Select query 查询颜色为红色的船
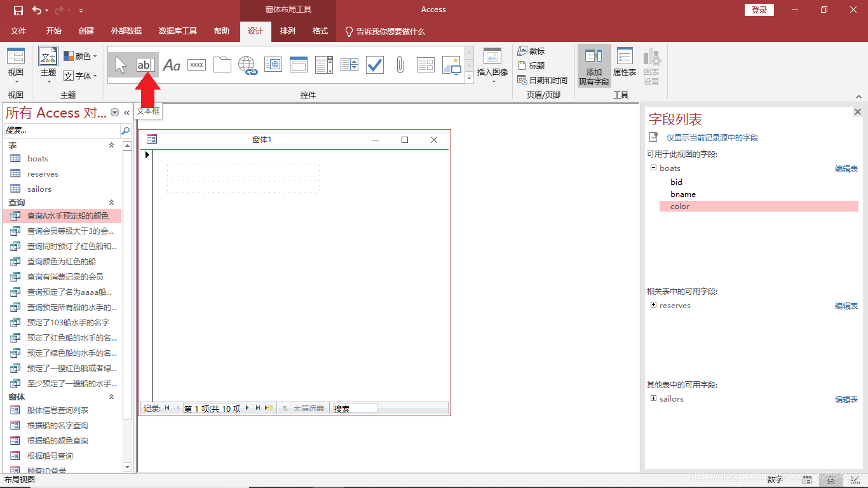 tap(62, 261)
